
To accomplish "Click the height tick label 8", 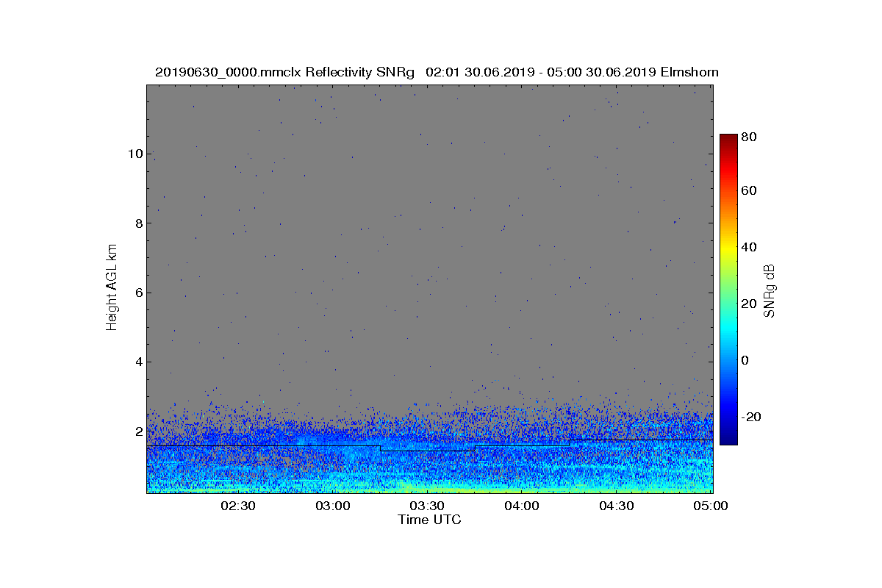I will (138, 223).
